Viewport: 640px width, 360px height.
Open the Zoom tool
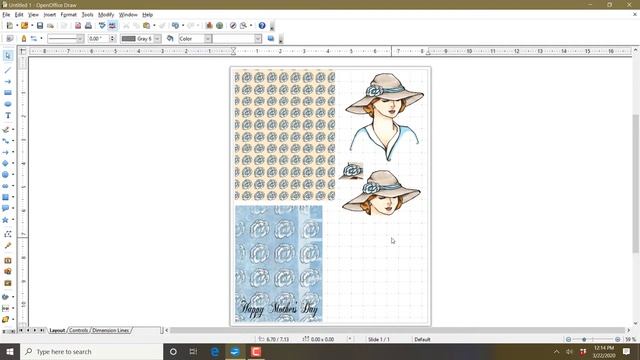(244, 26)
